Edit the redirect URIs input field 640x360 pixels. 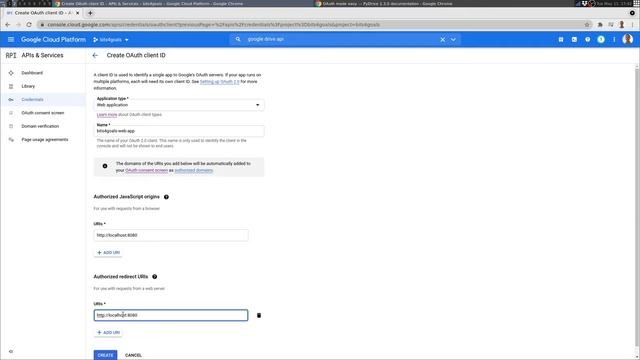pyautogui.click(x=171, y=315)
